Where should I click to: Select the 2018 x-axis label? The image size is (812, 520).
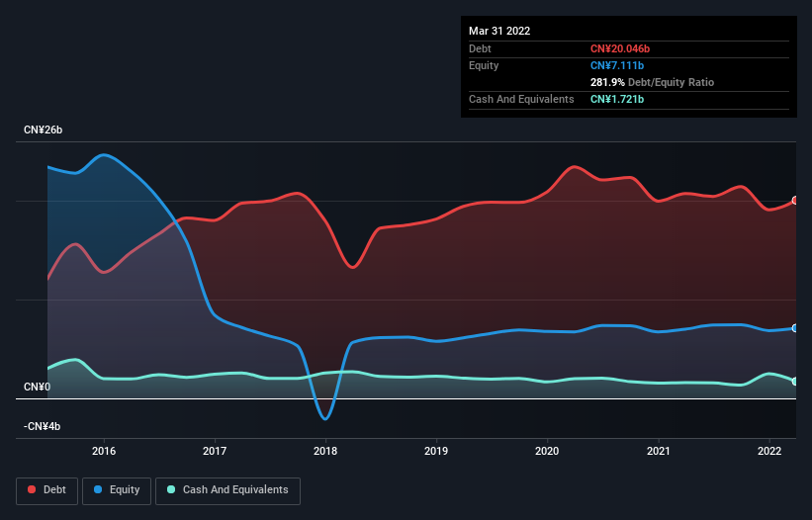pos(325,451)
